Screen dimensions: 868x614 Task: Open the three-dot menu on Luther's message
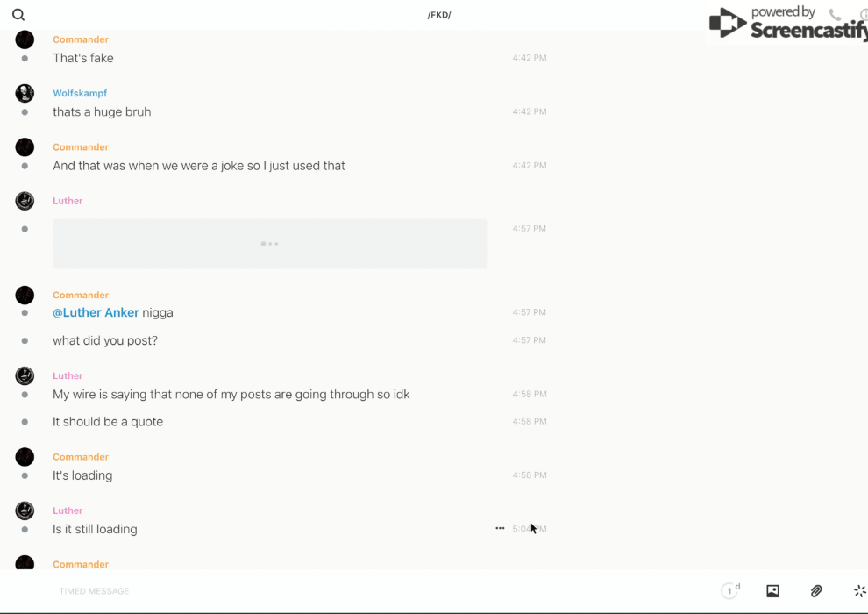pyautogui.click(x=500, y=528)
